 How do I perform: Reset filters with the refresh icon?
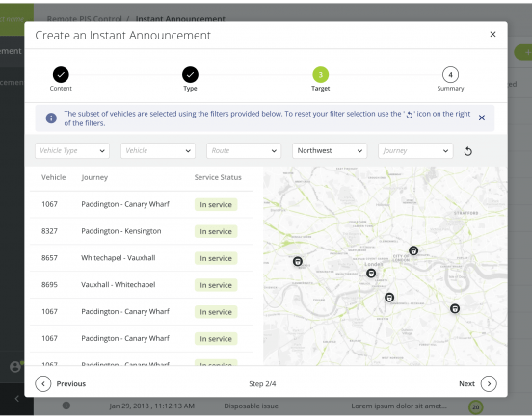pos(467,151)
